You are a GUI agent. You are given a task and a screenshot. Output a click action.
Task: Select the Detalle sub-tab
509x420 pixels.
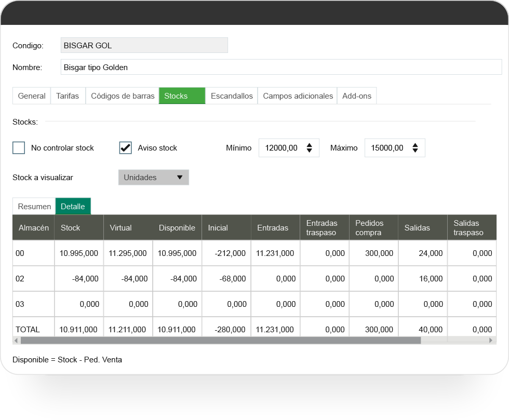[73, 207]
